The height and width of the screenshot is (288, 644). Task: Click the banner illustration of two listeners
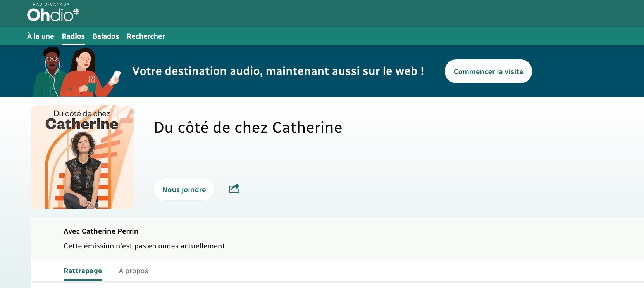(x=77, y=72)
